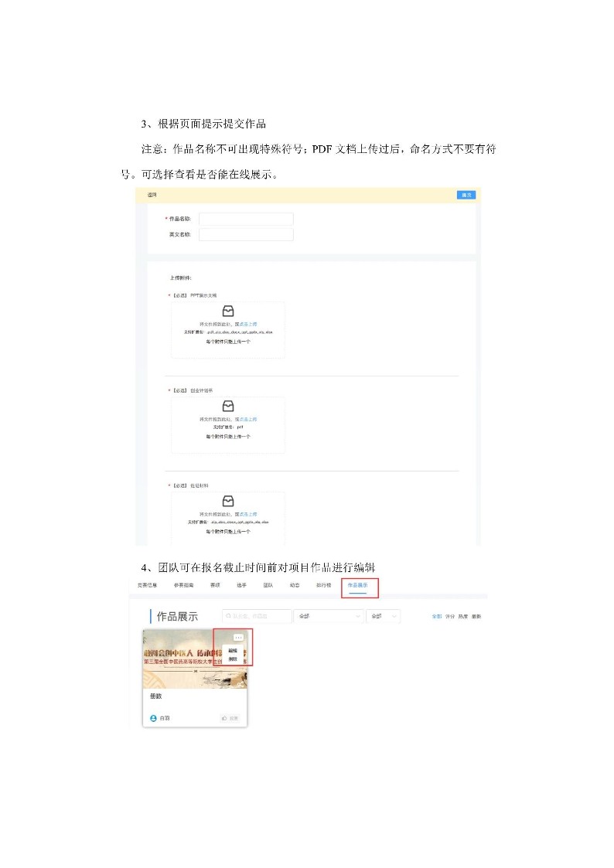Click 点击上传 link in 创业计划书 box

click(248, 420)
